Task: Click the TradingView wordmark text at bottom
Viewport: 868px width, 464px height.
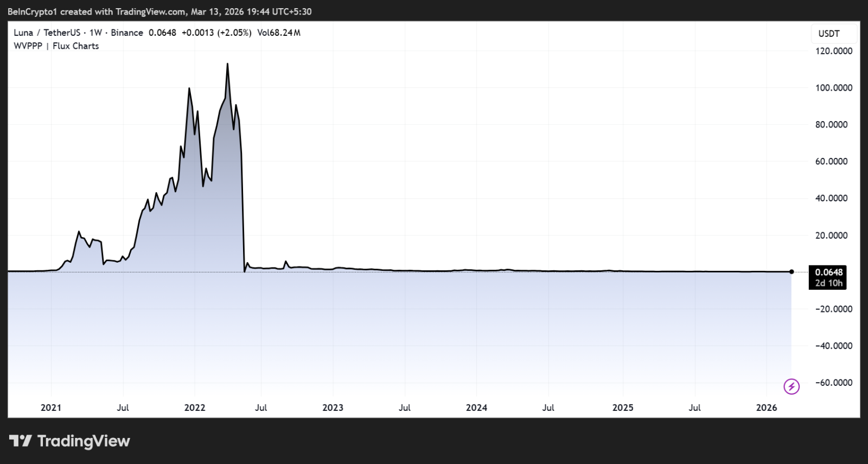Action: 84,441
